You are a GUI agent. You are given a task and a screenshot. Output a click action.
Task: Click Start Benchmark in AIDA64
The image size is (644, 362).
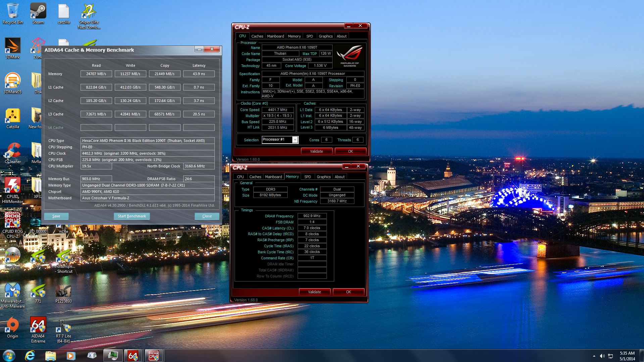(x=132, y=216)
